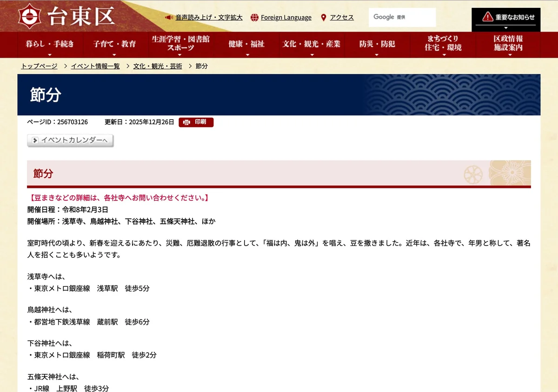
Task: Click the 開催日程 令和8年2月3日 line
Action: click(68, 210)
